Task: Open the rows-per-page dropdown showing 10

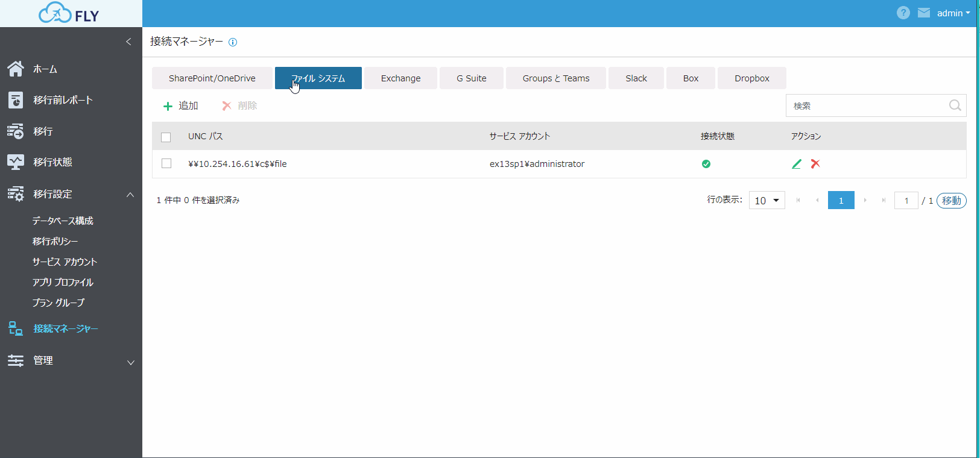Action: tap(767, 200)
